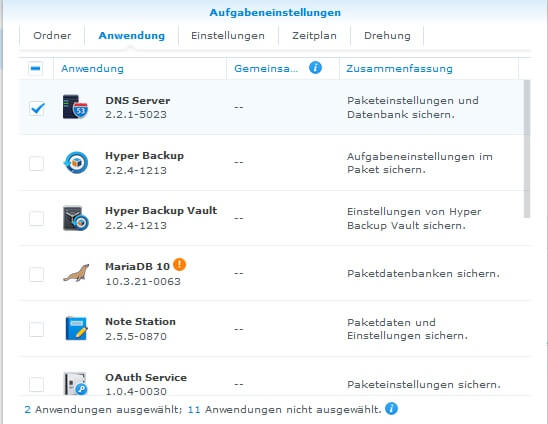Click summary 'Paketdaten und Einstellungen sichern.'

(407, 329)
